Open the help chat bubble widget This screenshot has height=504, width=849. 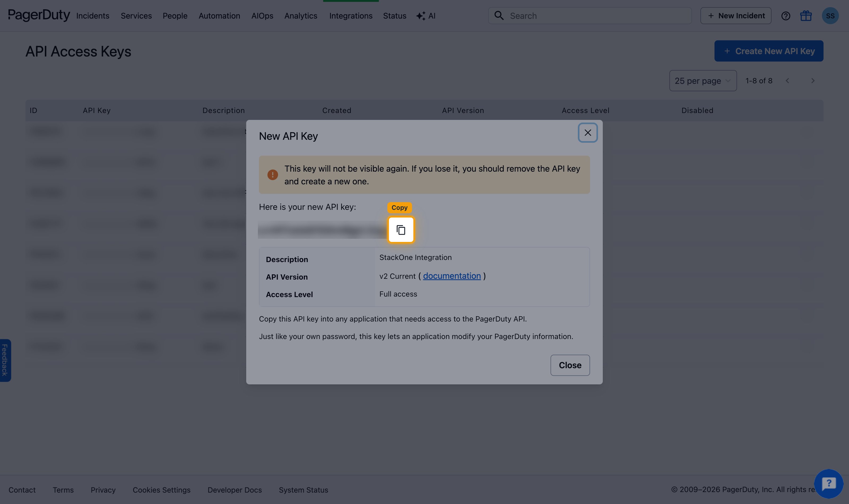(829, 483)
